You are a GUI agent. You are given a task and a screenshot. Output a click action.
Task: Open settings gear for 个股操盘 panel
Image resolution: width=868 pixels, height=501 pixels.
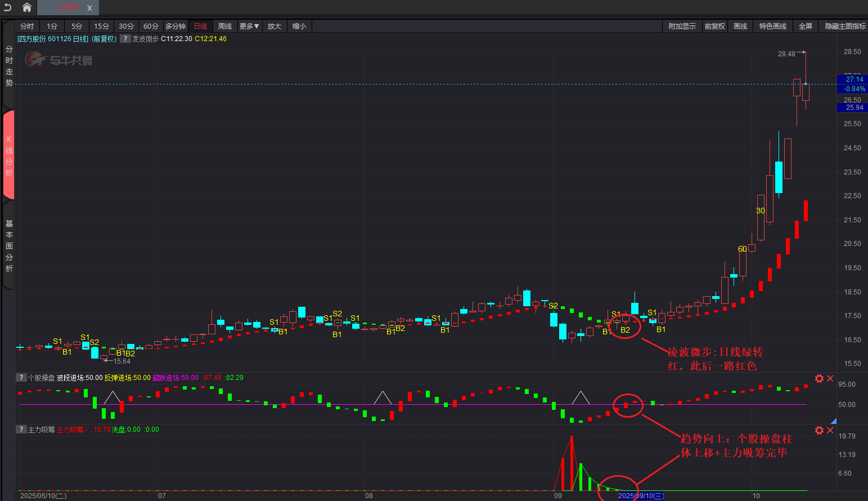(x=819, y=378)
